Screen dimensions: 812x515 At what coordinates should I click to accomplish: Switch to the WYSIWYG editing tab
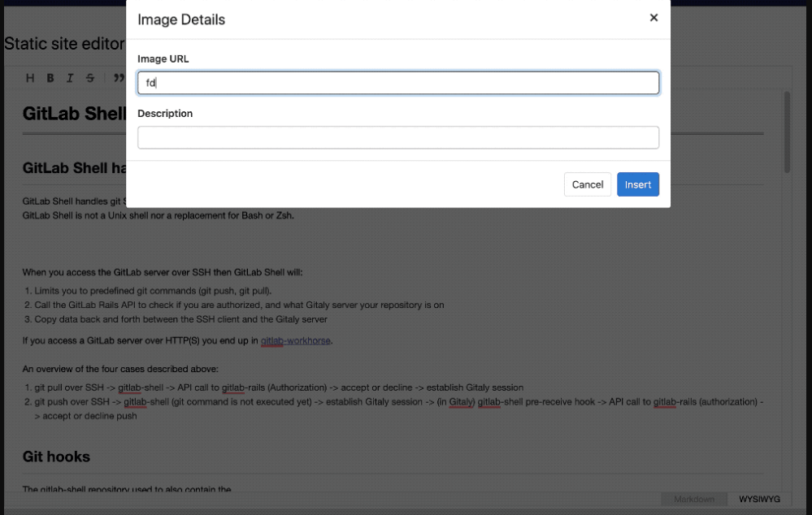(759, 499)
